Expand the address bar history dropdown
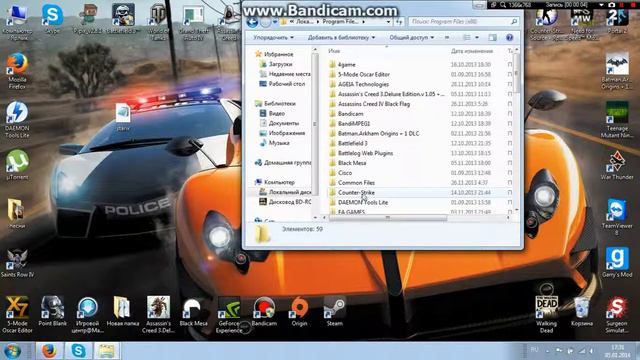640x360 pixels. tap(388, 22)
